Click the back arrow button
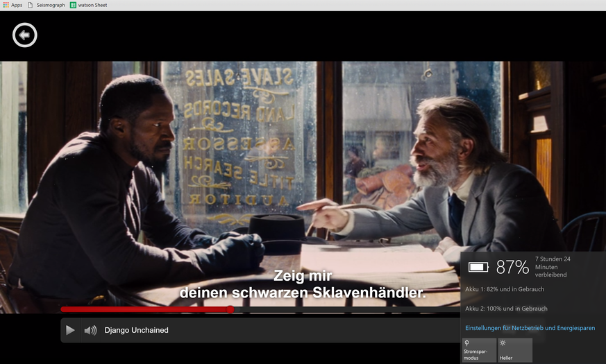Image resolution: width=606 pixels, height=364 pixels. tap(25, 35)
